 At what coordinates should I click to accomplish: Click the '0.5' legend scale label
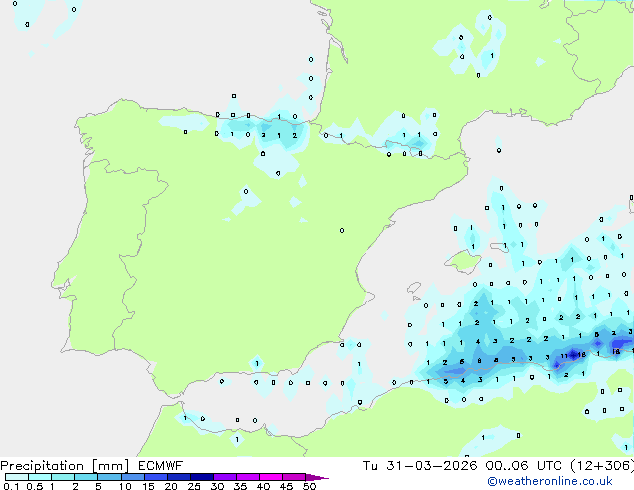tap(35, 486)
